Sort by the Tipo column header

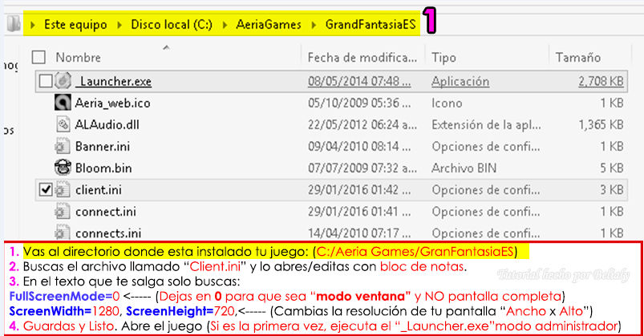(444, 58)
